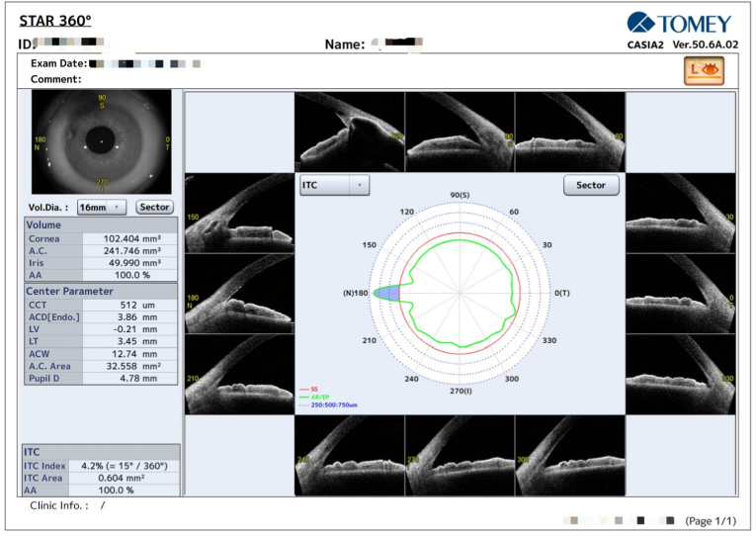756x536 pixels.
Task: Open the 30 degree OCT scan image
Action: pyautogui.click(x=681, y=214)
